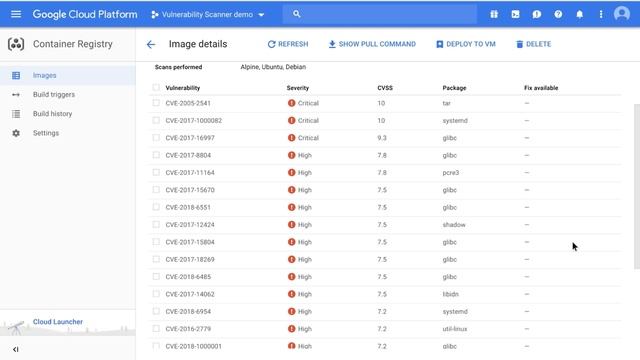Click the Images list icon in sidebar
The image size is (640, 360).
click(16, 76)
